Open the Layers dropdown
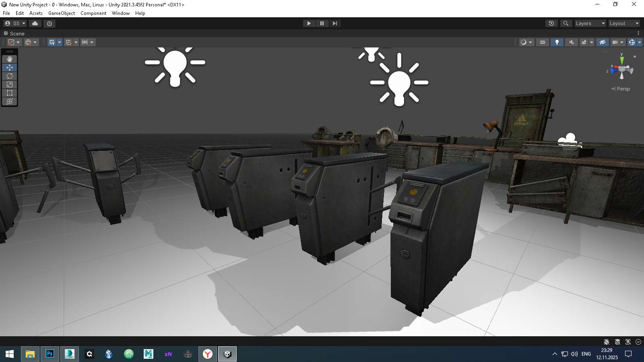Screen dimensions: 644x362 pyautogui.click(x=589, y=23)
